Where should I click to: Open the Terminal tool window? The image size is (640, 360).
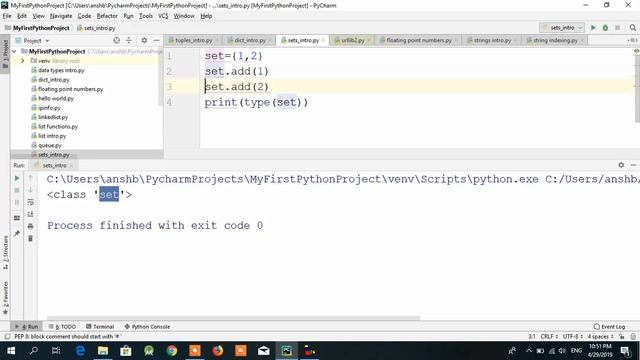pos(100,327)
